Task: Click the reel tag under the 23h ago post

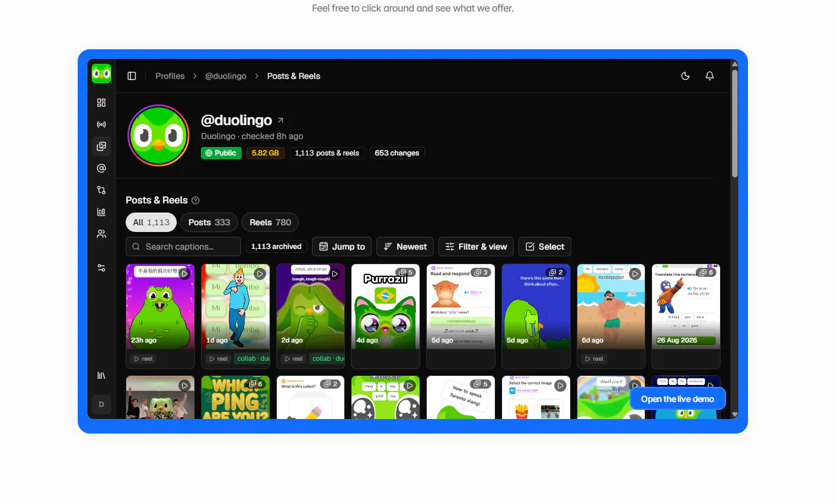Action: (x=143, y=359)
